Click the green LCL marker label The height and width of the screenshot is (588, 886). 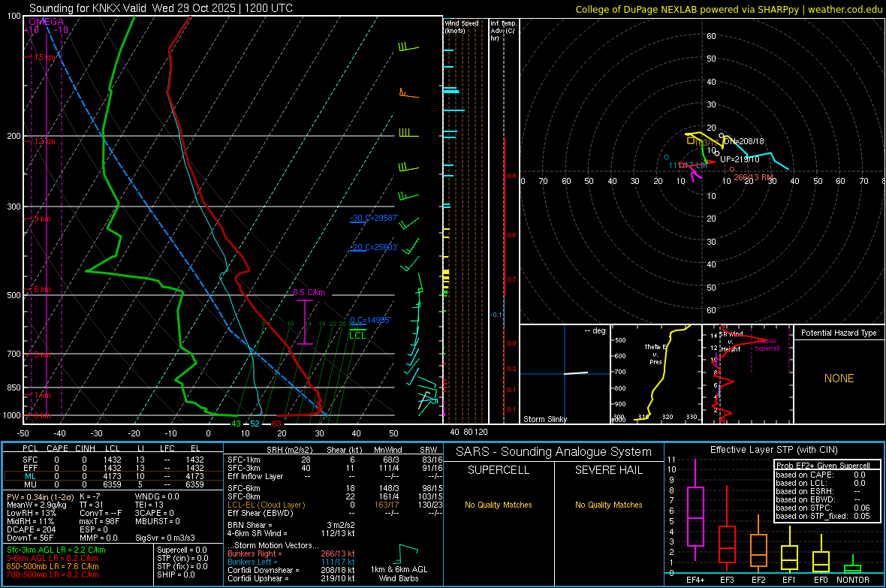point(357,335)
